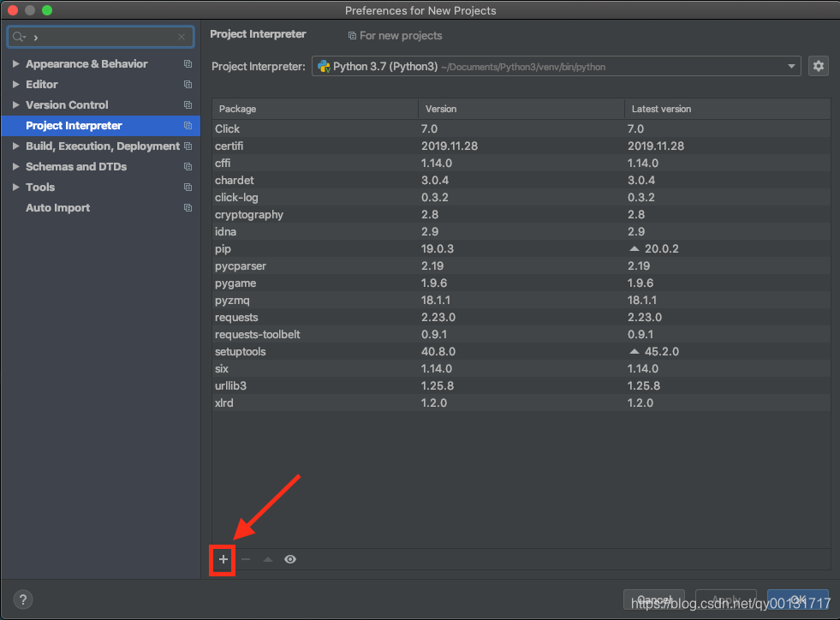Expand the Version Control section

[15, 105]
